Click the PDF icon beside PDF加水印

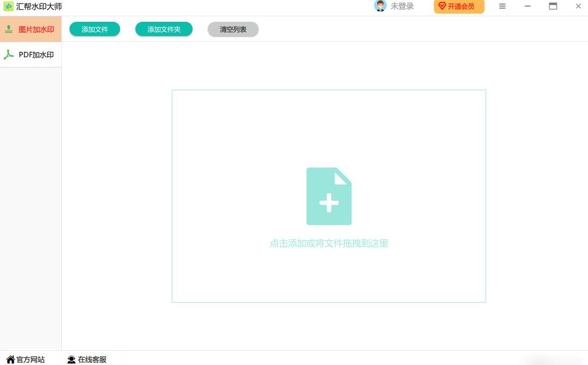9,55
